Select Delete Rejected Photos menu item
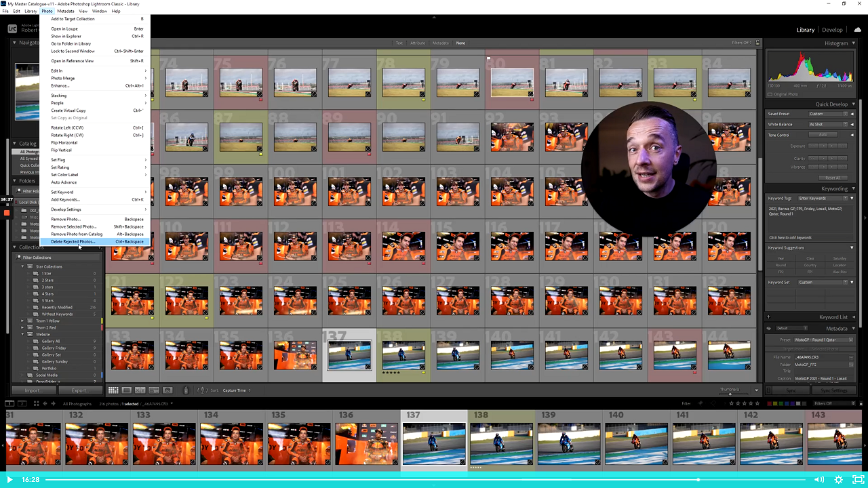This screenshot has height=488, width=868. [x=95, y=241]
